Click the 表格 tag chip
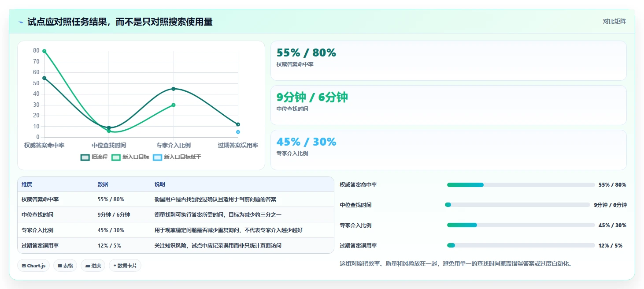Image resolution: width=644 pixels, height=289 pixels. click(x=65, y=266)
